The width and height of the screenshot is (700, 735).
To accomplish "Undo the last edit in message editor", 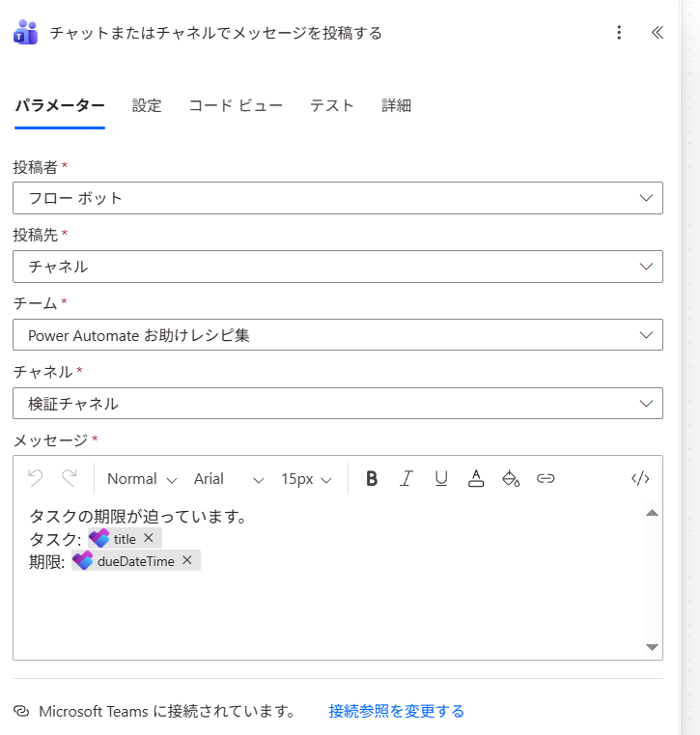I will click(x=36, y=479).
